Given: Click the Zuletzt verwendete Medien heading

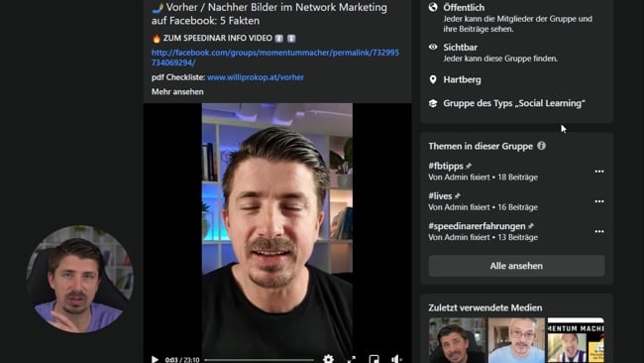Looking at the screenshot, I should [485, 307].
